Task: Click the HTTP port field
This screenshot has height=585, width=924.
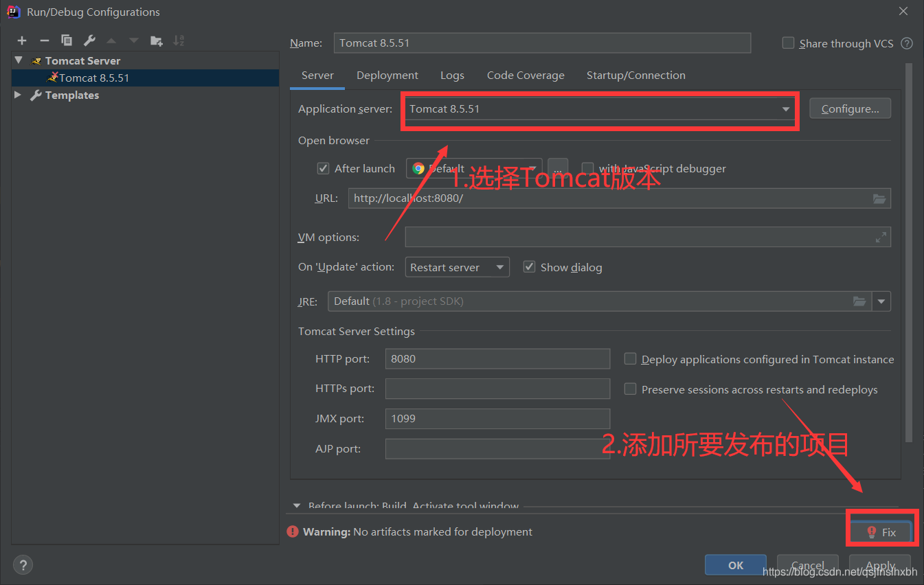Action: pyautogui.click(x=497, y=358)
